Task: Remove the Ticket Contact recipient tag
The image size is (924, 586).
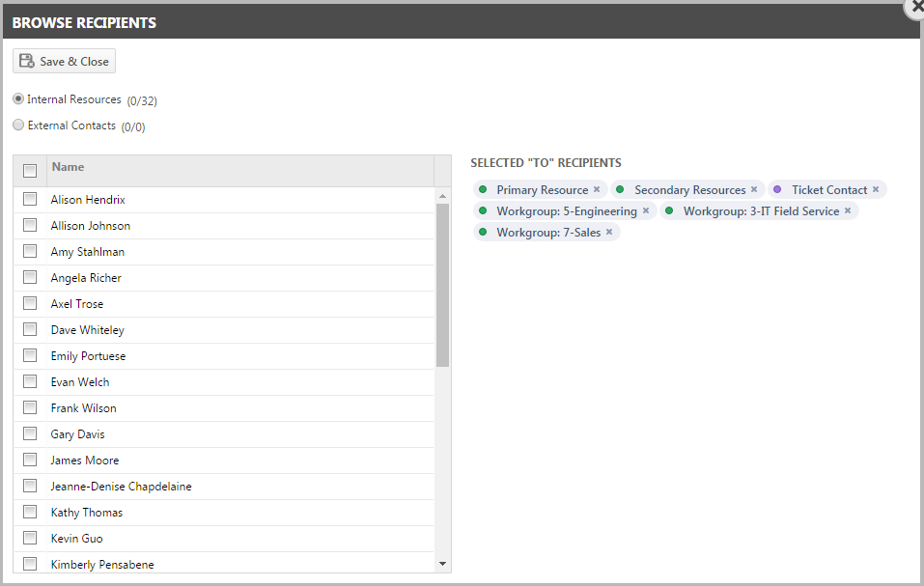Action: (876, 189)
